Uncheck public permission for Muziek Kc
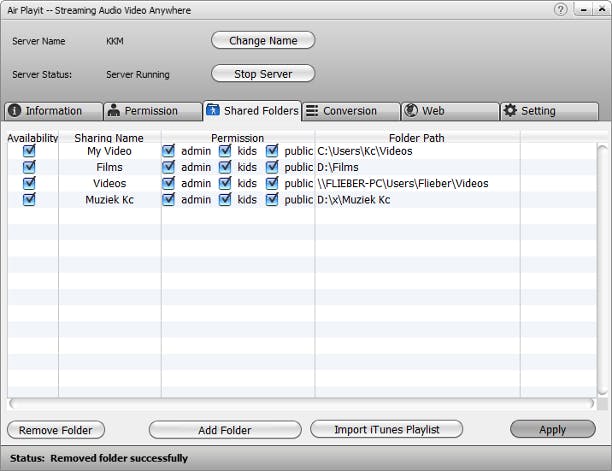Screen dimensions: 612x471 (272, 199)
